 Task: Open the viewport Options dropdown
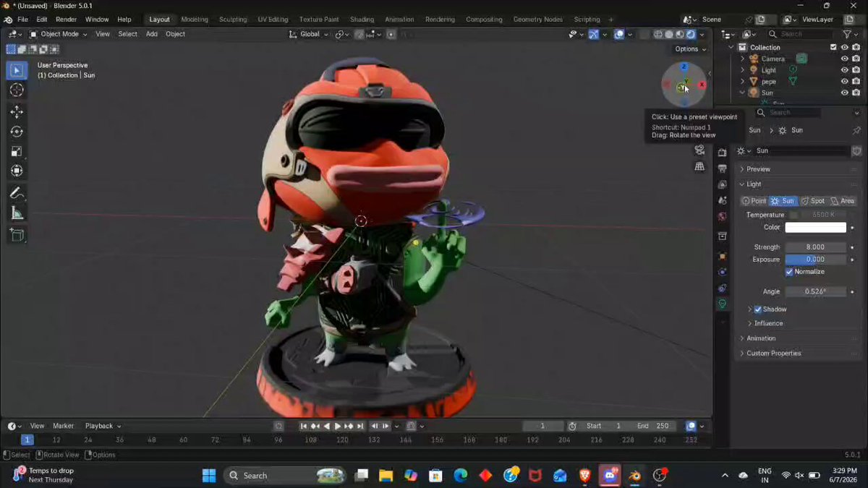click(x=691, y=49)
